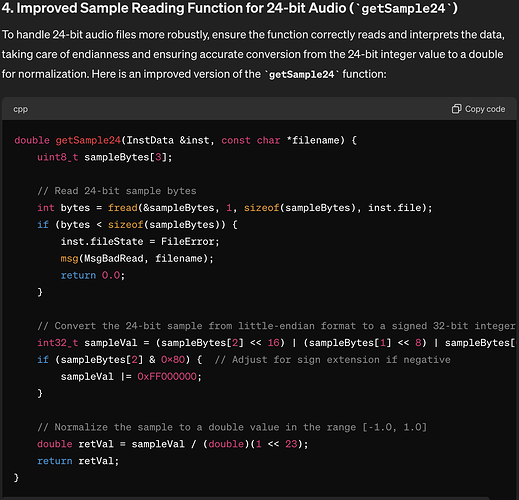This screenshot has height=500, width=519.
Task: Click the inline 'getSample24' code in paragraph
Action: click(x=302, y=74)
